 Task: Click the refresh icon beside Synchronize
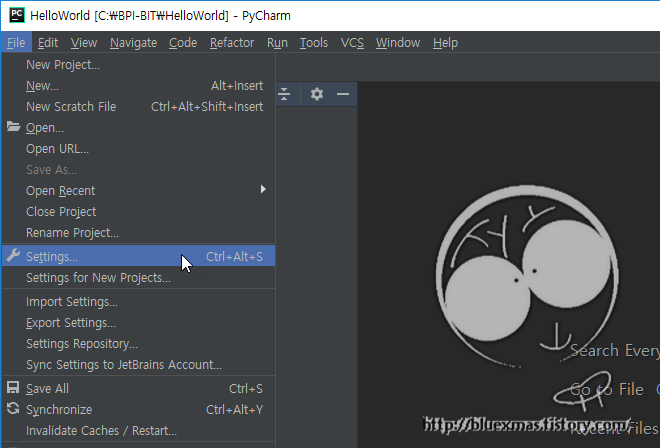tap(13, 408)
